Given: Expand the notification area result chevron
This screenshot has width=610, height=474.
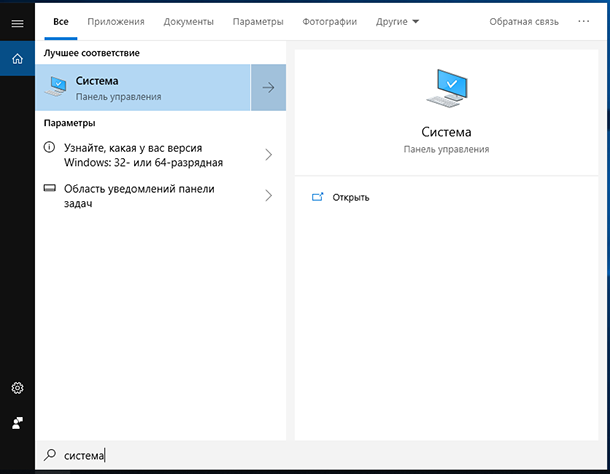Looking at the screenshot, I should (x=268, y=196).
